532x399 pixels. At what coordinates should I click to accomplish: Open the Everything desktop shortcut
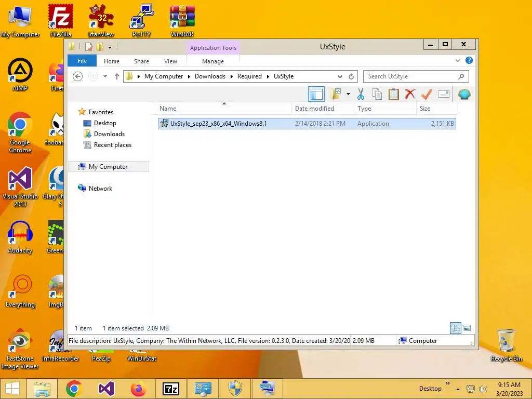tap(20, 291)
